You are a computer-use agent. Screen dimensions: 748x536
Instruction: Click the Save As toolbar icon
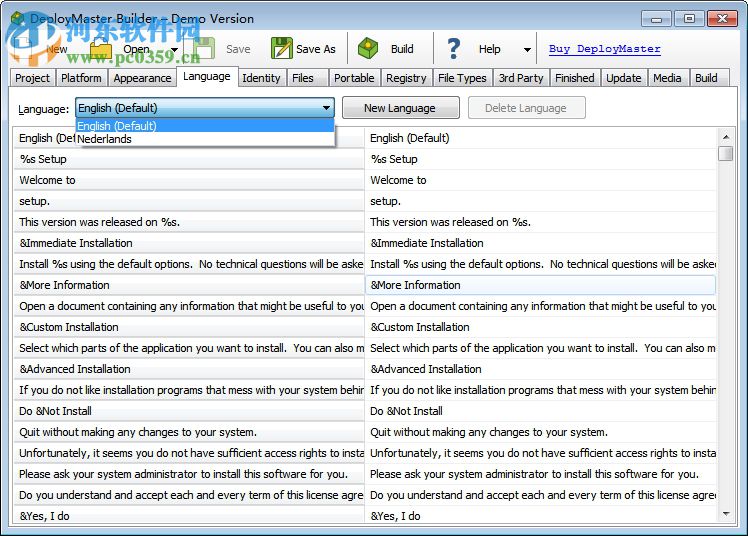click(281, 48)
